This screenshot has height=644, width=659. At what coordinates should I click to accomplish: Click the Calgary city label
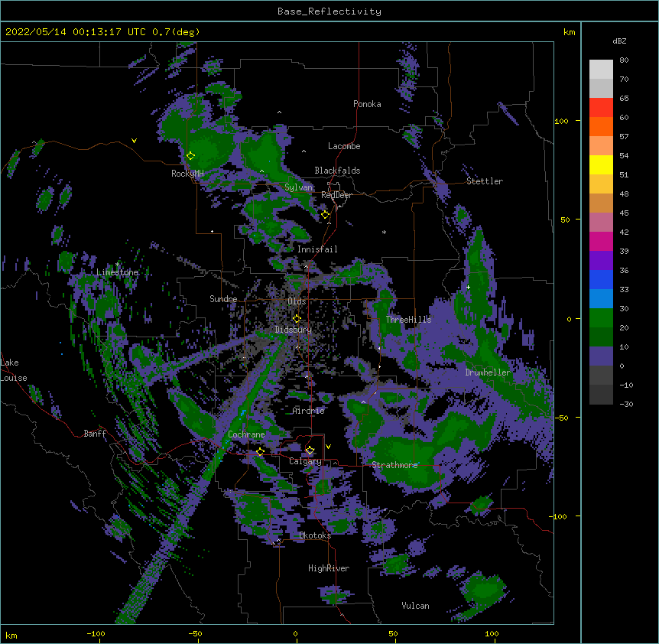(x=305, y=461)
